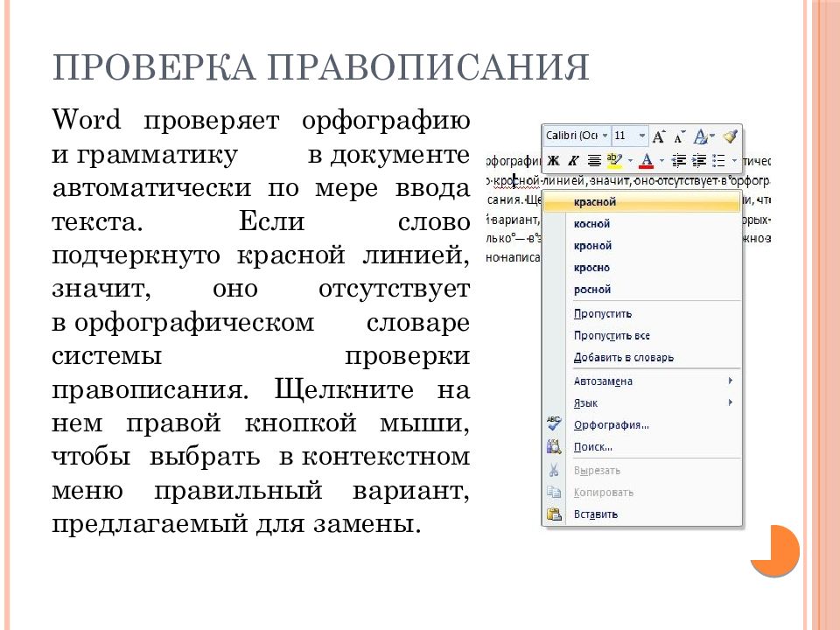Click the paste clipboard icon
This screenshot has height=630, width=840.
[554, 514]
